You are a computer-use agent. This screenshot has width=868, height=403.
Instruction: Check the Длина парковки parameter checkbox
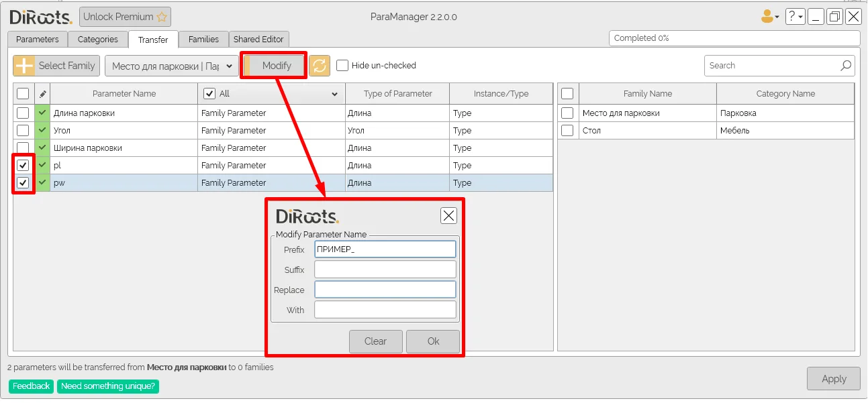click(23, 113)
